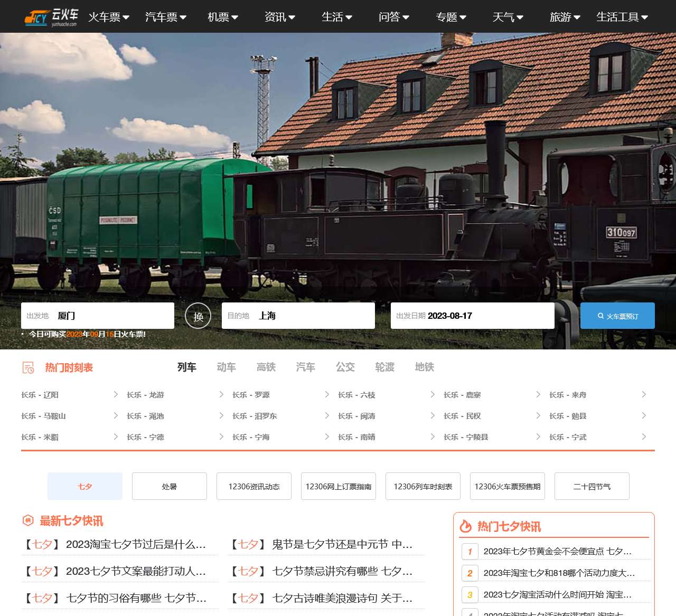
Task: Open ranked article 2023年淘宝七夕和818哪个活动力度大
Action: 559,573
